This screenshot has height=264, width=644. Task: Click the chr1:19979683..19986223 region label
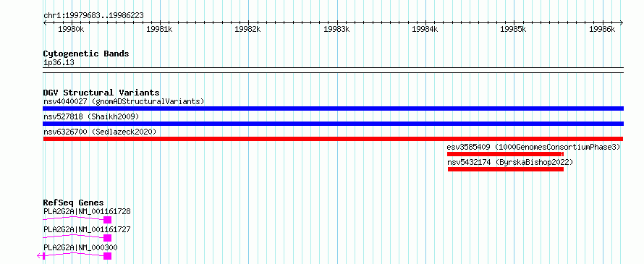click(x=93, y=16)
